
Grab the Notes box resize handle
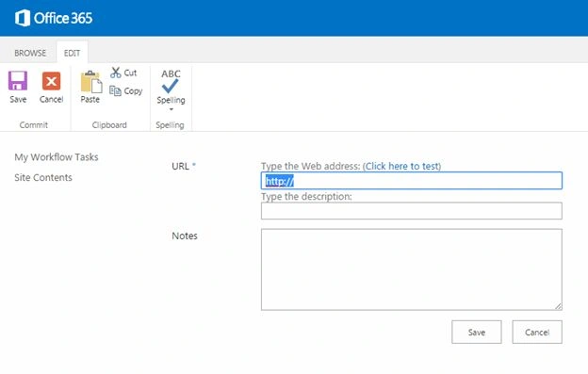[559, 306]
